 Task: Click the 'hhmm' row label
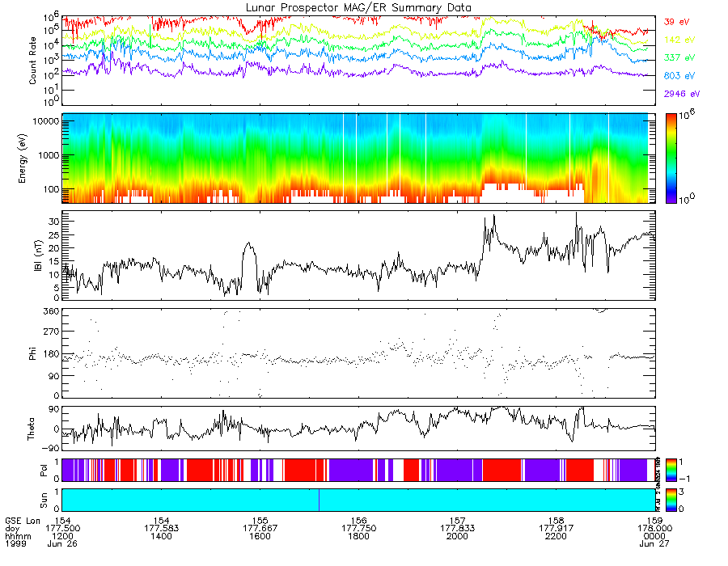pyautogui.click(x=18, y=536)
